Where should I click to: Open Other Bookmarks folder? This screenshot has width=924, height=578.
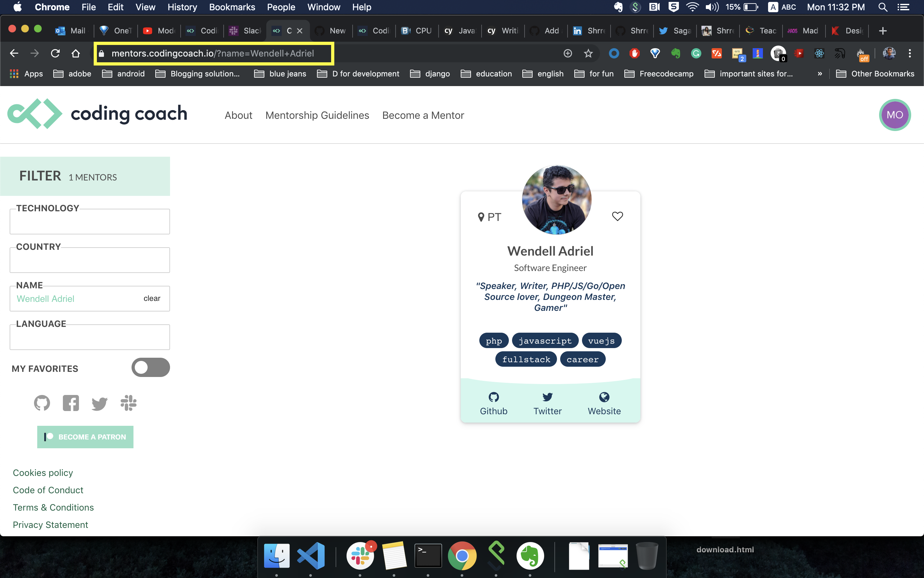coord(875,74)
